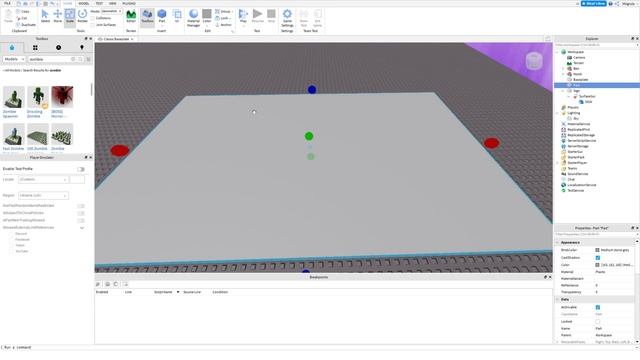Collapse the Workspace tree node
Viewport: 640px width, 360px height.
[x=558, y=52]
